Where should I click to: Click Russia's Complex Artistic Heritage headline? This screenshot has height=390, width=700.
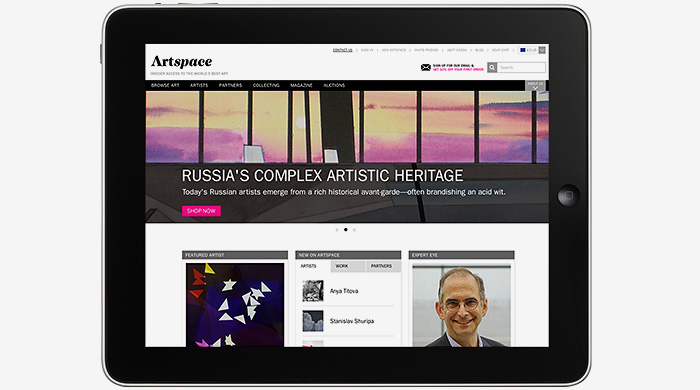tap(322, 175)
